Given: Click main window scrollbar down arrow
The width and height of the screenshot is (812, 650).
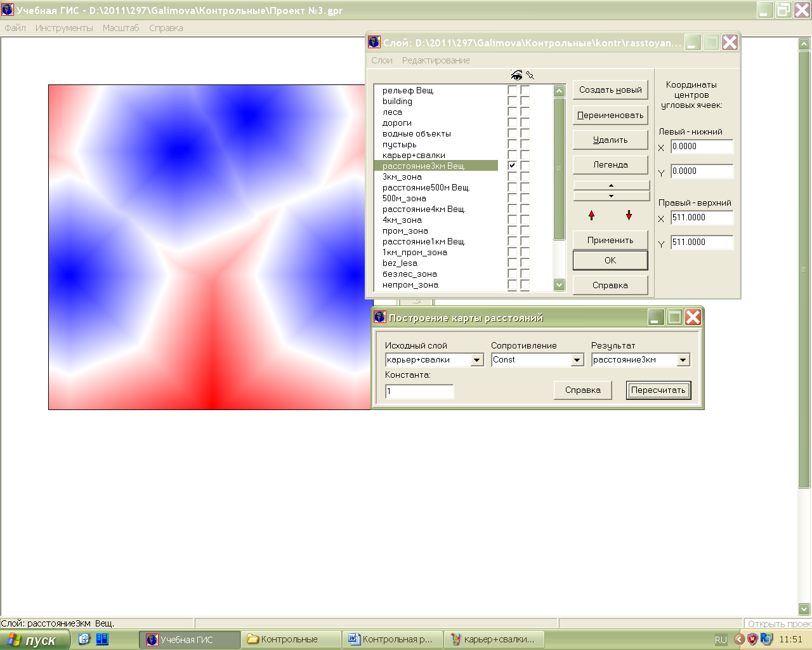Looking at the screenshot, I should tap(804, 609).
